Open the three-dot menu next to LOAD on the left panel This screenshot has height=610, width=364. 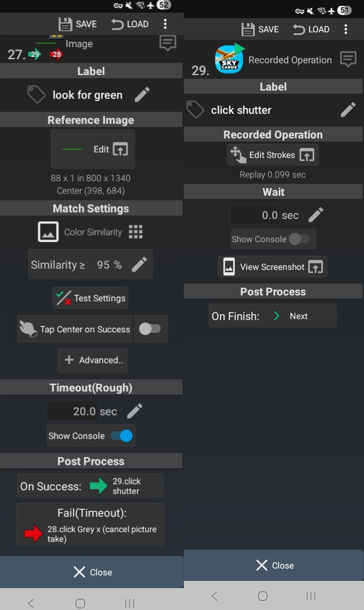[x=165, y=24]
